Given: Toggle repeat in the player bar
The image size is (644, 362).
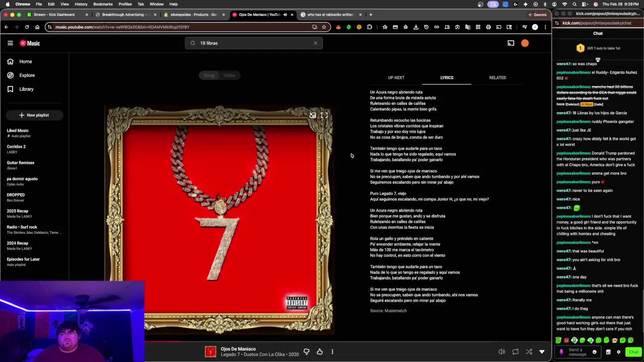Looking at the screenshot, I should [x=515, y=351].
